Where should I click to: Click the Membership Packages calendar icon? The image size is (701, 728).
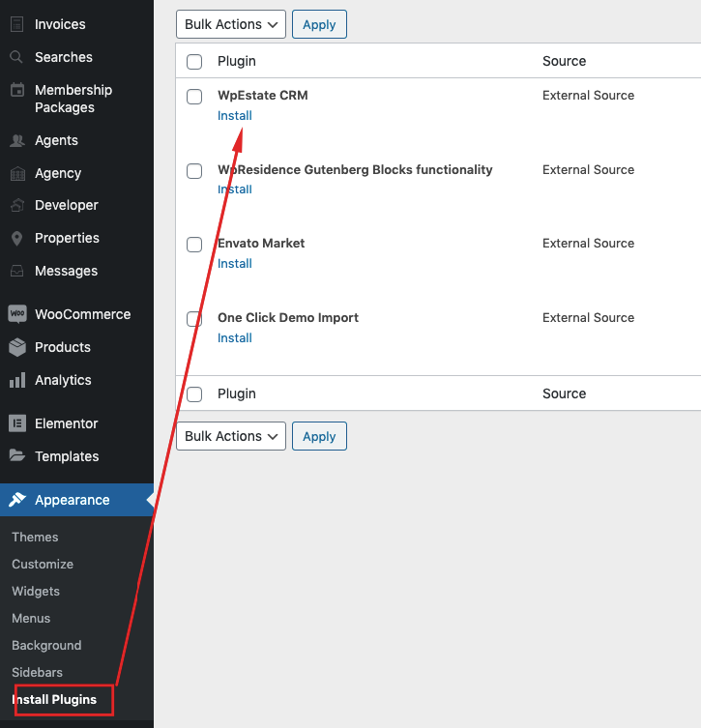pyautogui.click(x=17, y=90)
